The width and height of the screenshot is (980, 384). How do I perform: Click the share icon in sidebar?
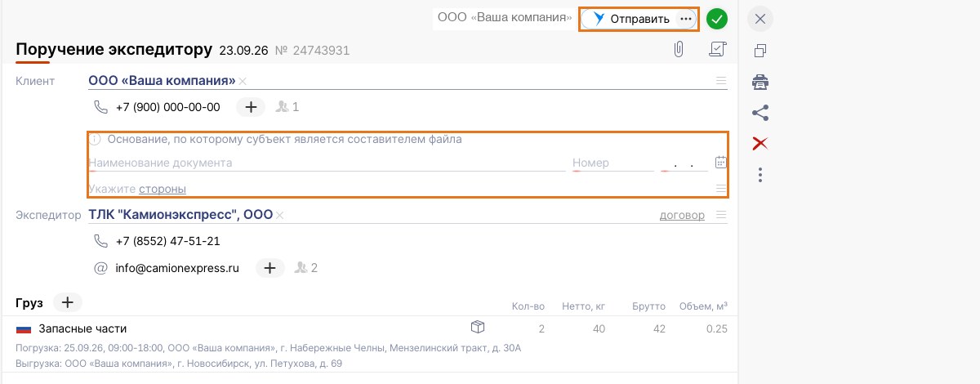(760, 113)
